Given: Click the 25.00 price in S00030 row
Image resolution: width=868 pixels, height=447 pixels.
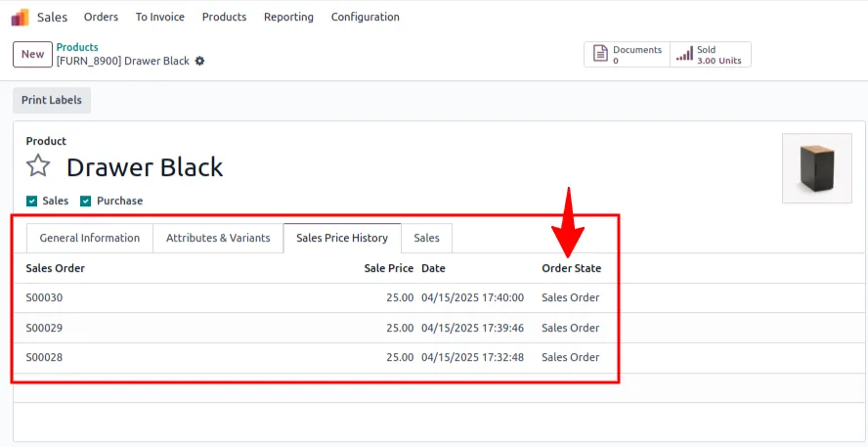Looking at the screenshot, I should 400,298.
